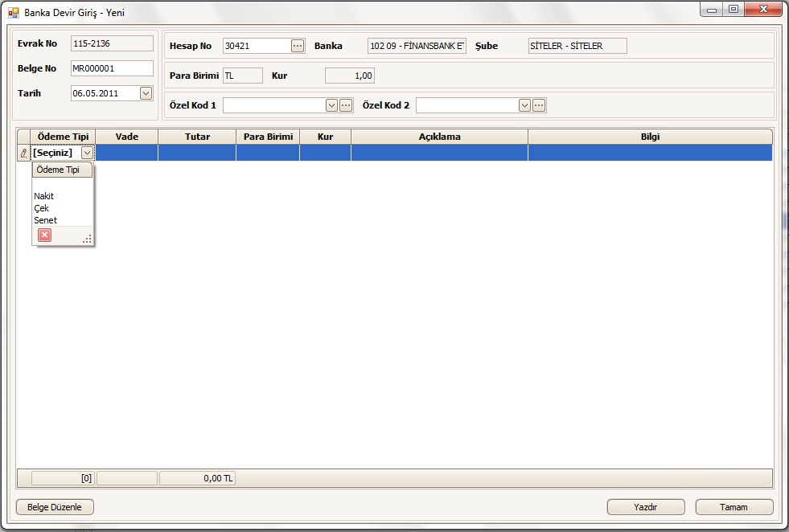This screenshot has height=532, width=789.
Task: Minimize the Banka Devir Giriş window
Action: (x=712, y=10)
